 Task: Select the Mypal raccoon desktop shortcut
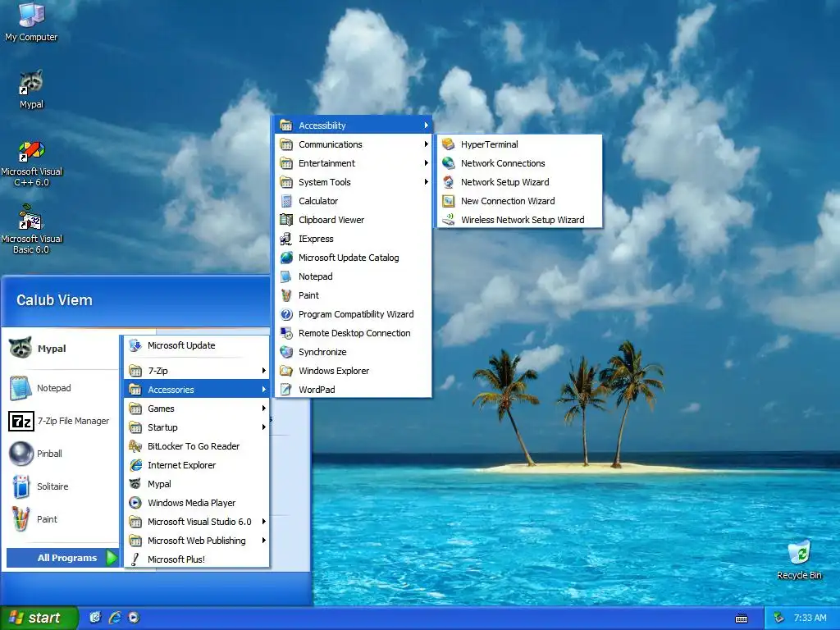[31, 89]
